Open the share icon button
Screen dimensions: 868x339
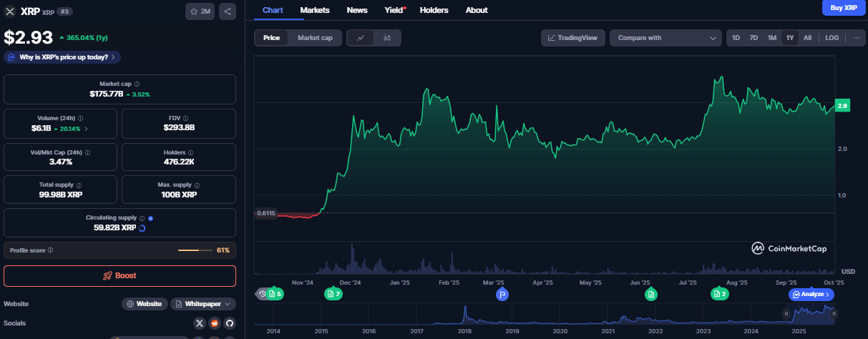(x=228, y=11)
